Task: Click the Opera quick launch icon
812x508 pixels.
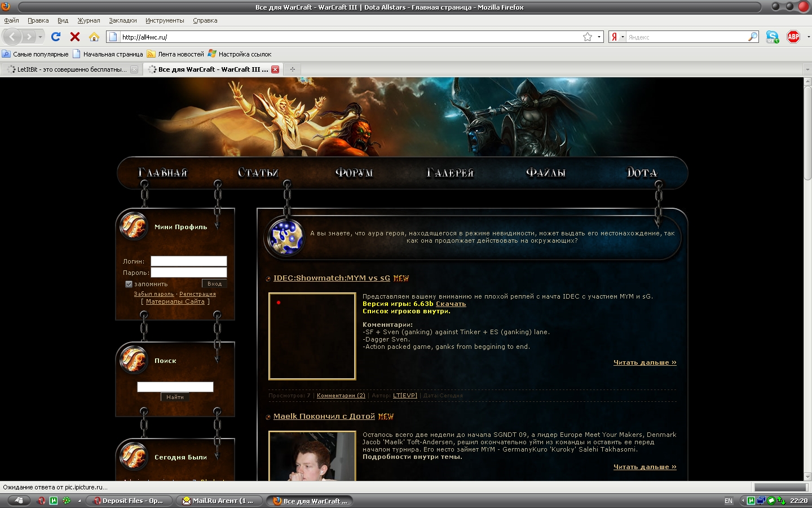Action: pyautogui.click(x=41, y=501)
